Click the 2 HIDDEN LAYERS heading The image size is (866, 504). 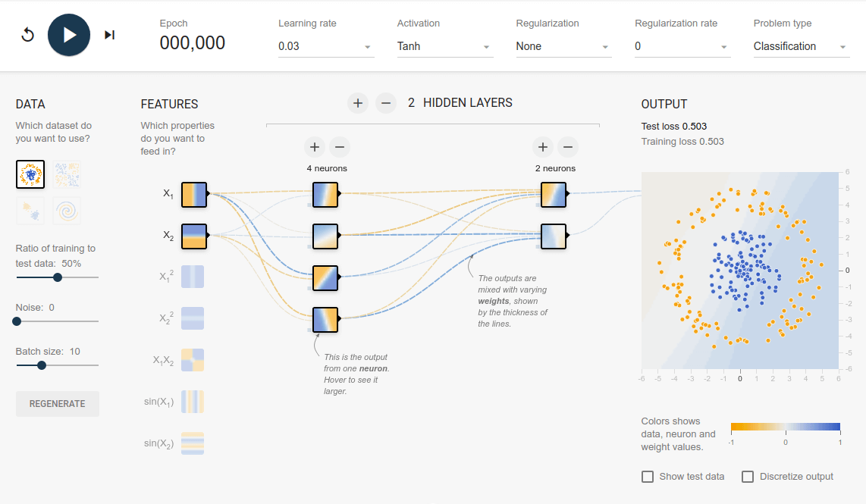(460, 102)
